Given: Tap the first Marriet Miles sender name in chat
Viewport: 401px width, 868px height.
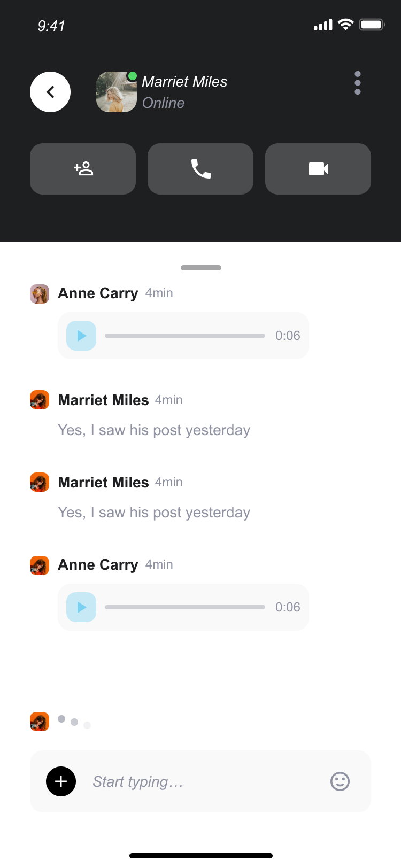Looking at the screenshot, I should pyautogui.click(x=103, y=400).
